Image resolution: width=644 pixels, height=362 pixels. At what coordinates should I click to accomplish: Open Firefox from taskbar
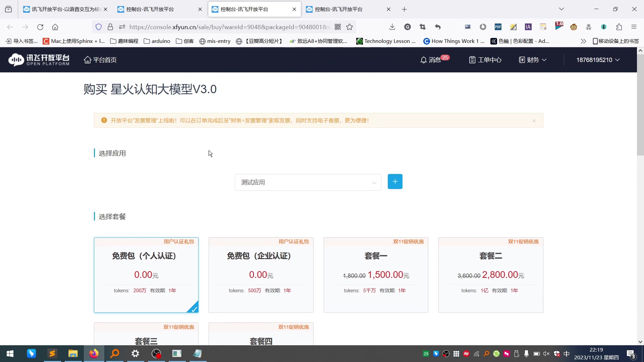point(94,354)
